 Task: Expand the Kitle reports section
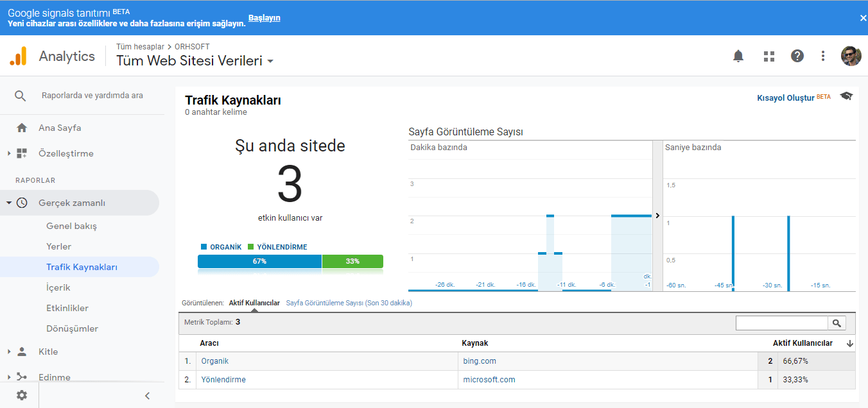(9, 352)
